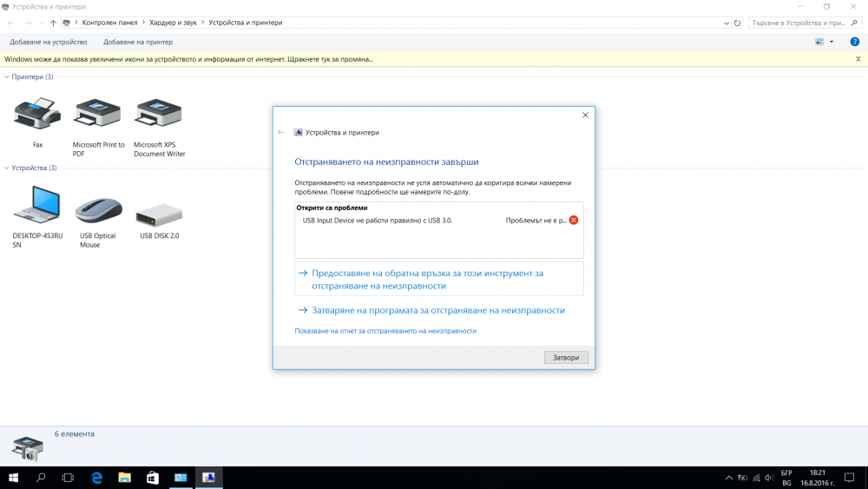This screenshot has width=868, height=489.
Task: Click the Затвори button in dialog
Action: (566, 358)
